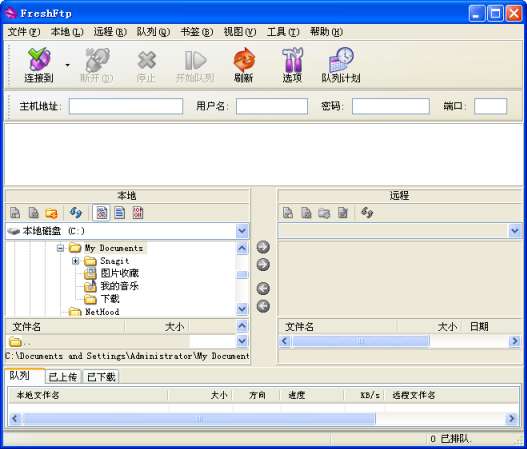Click the 连接到 connect toolbar icon
The width and height of the screenshot is (527, 449).
pos(39,65)
